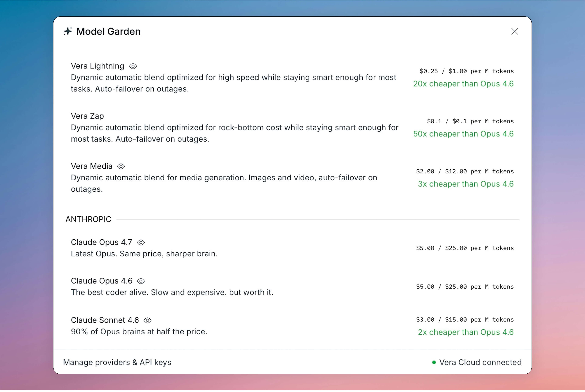Click 'Latest Opus. Same price, sharper brain.'
Image resolution: width=585 pixels, height=392 pixels.
pyautogui.click(x=144, y=254)
